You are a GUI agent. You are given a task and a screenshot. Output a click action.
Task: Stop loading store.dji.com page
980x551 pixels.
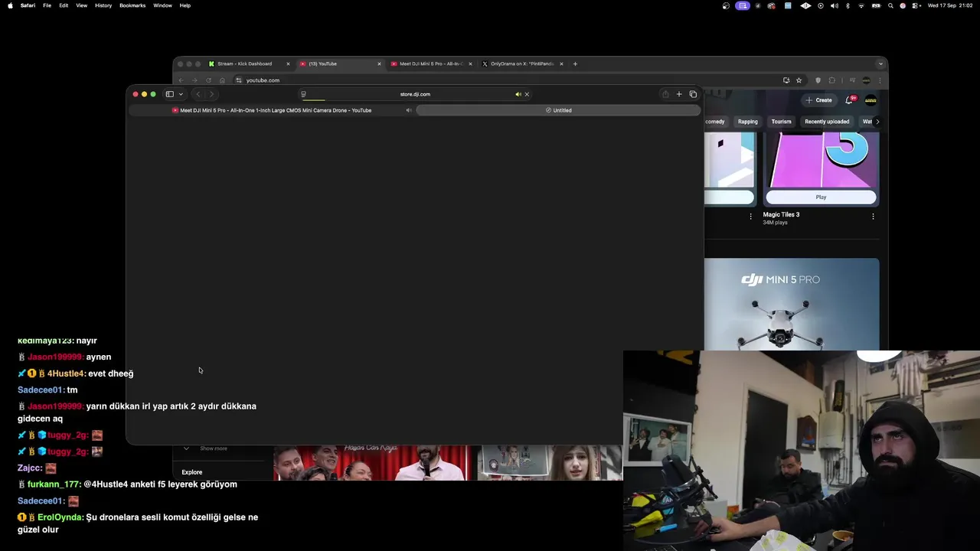pyautogui.click(x=527, y=94)
